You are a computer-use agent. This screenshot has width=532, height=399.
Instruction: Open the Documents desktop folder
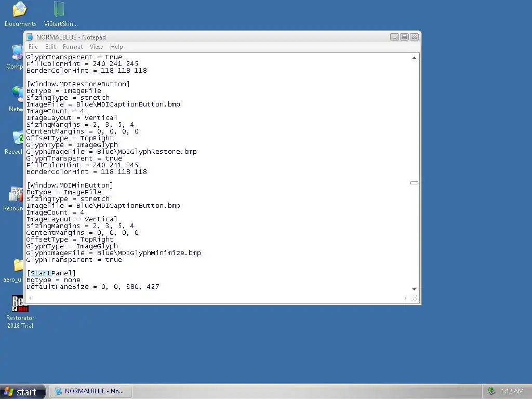coord(20,14)
